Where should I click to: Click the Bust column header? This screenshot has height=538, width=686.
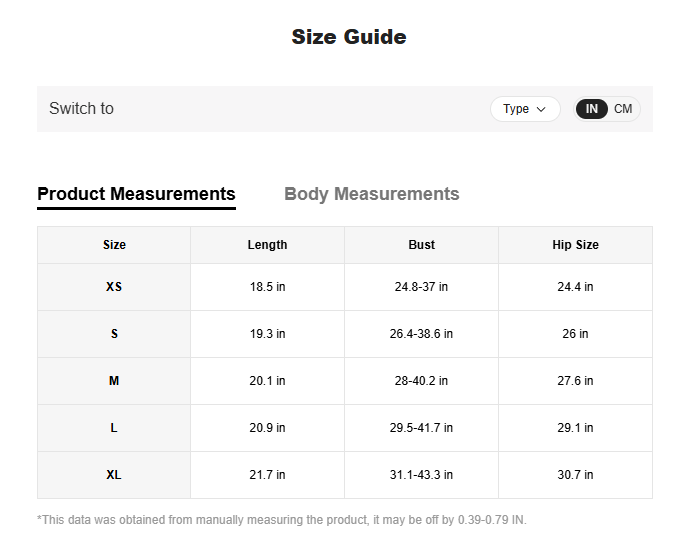coord(421,245)
